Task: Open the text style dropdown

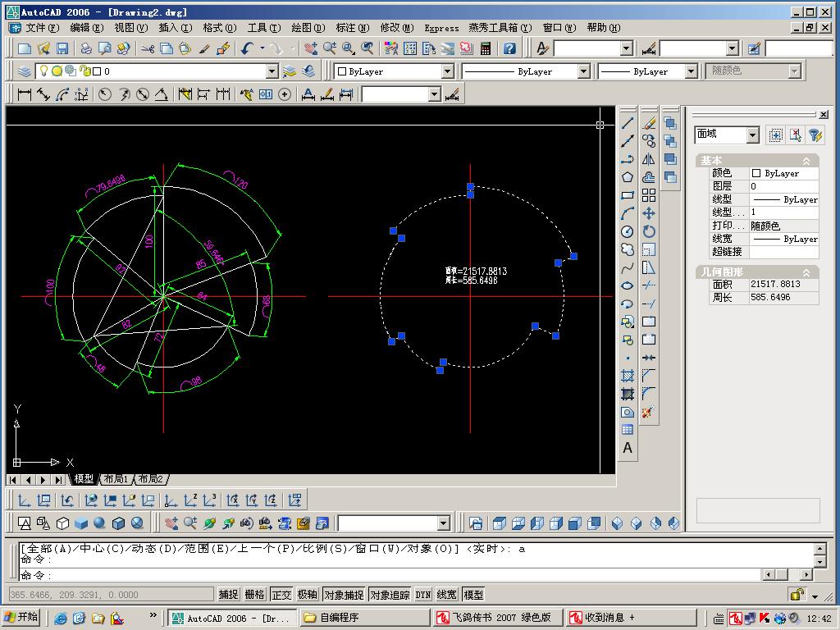Action: (626, 48)
